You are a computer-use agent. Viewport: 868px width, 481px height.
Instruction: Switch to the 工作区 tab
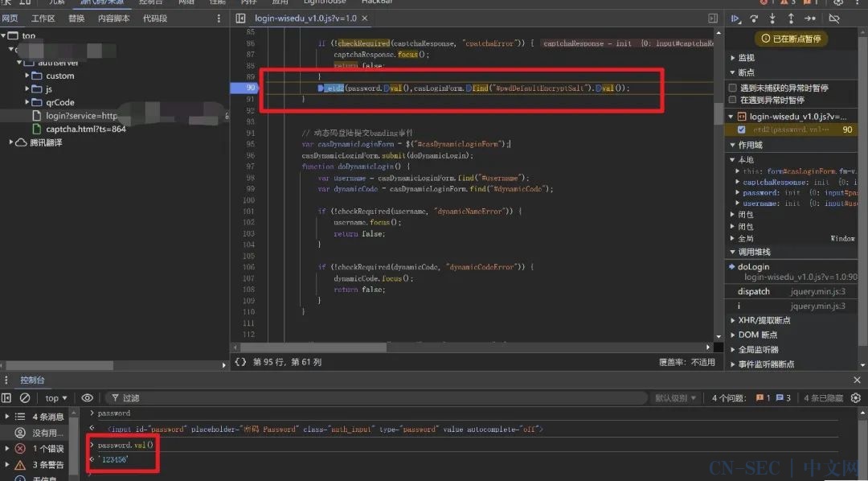[x=43, y=18]
